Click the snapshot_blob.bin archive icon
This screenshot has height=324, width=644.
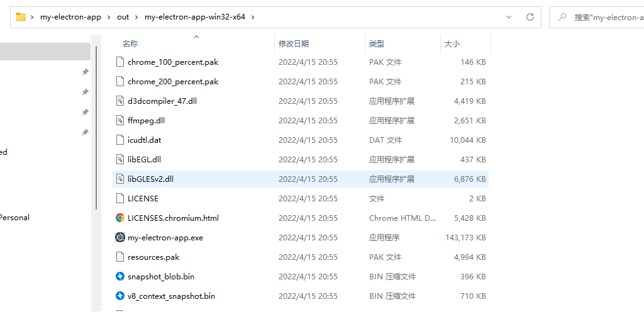(x=120, y=276)
